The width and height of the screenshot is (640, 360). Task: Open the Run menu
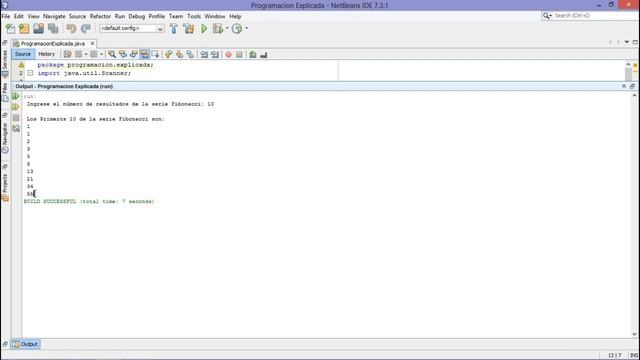[120, 16]
